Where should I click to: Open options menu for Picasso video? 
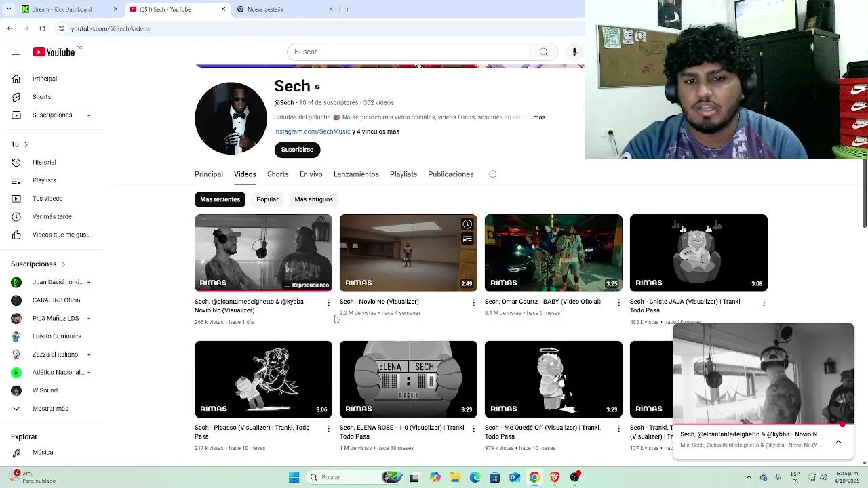click(329, 429)
